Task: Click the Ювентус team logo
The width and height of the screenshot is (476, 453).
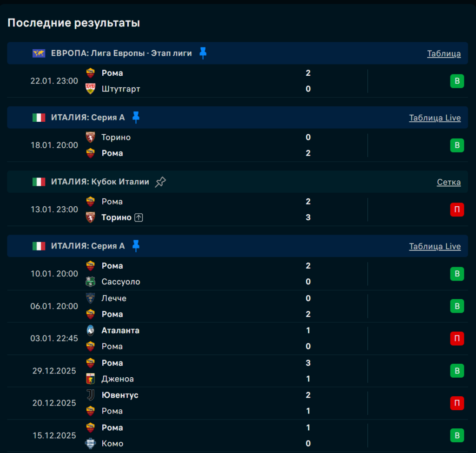Action: pyautogui.click(x=91, y=395)
